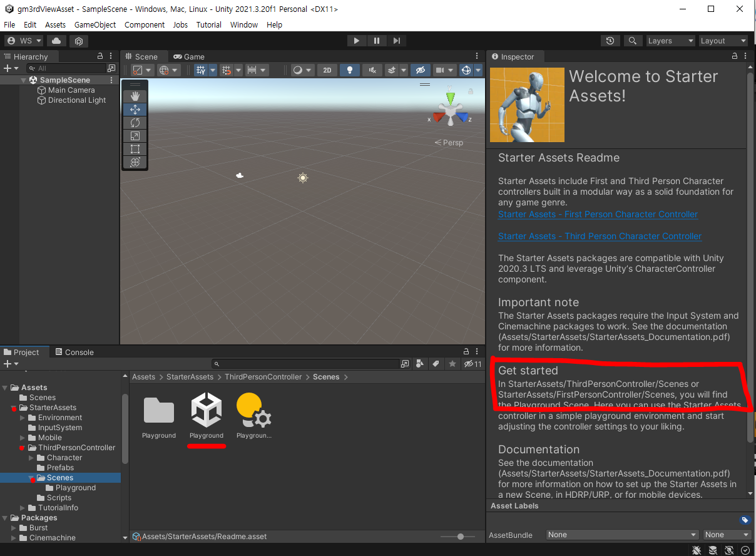The height and width of the screenshot is (556, 756).
Task: Toggle grid snapping magnet icon
Action: (x=227, y=70)
